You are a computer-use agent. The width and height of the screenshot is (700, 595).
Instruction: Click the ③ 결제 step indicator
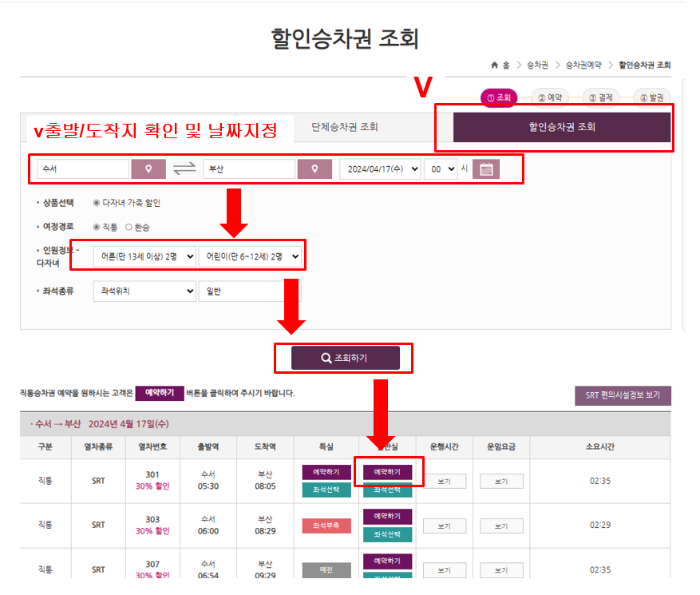coord(603,96)
